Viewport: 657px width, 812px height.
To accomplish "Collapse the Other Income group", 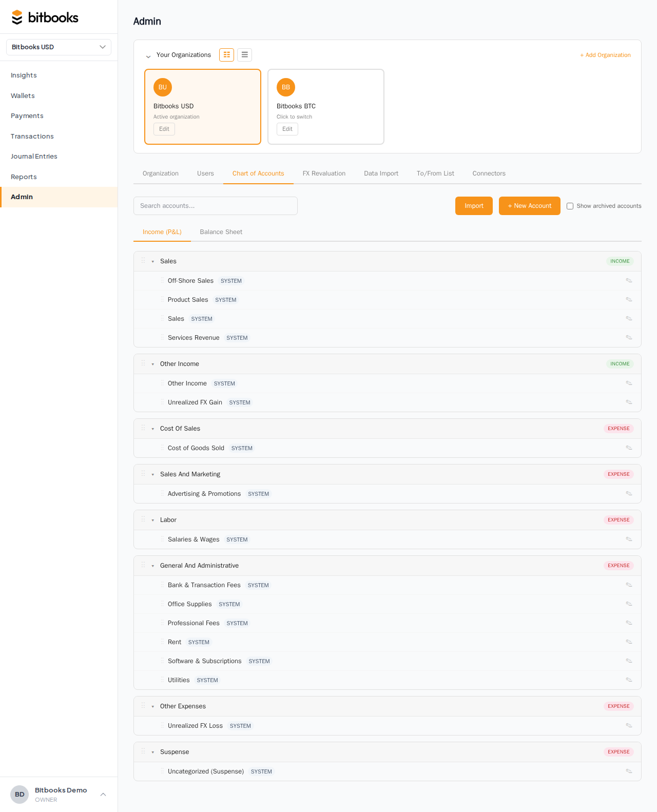I will (153, 364).
